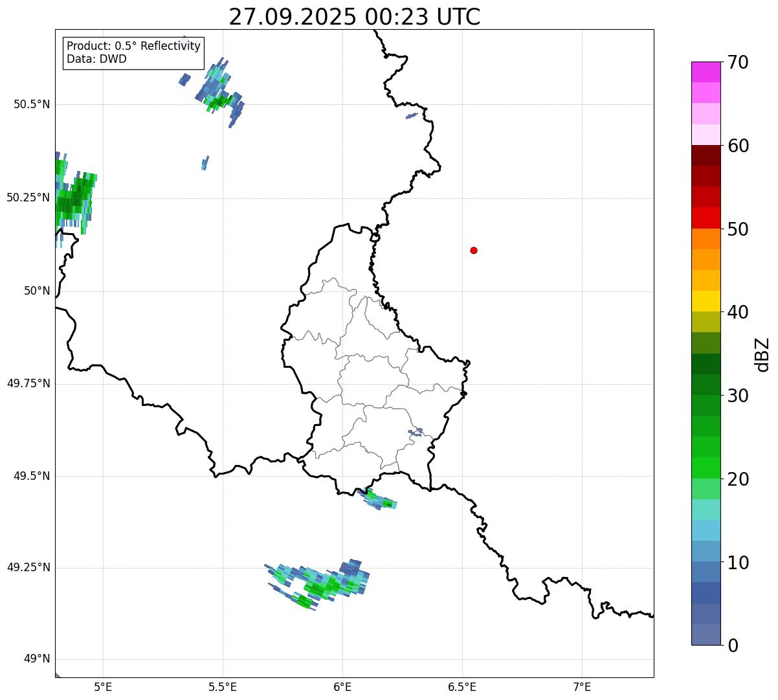The width and height of the screenshot is (778, 700).
Task: Click the orange colorbar segment just below 50
Action: tap(706, 239)
